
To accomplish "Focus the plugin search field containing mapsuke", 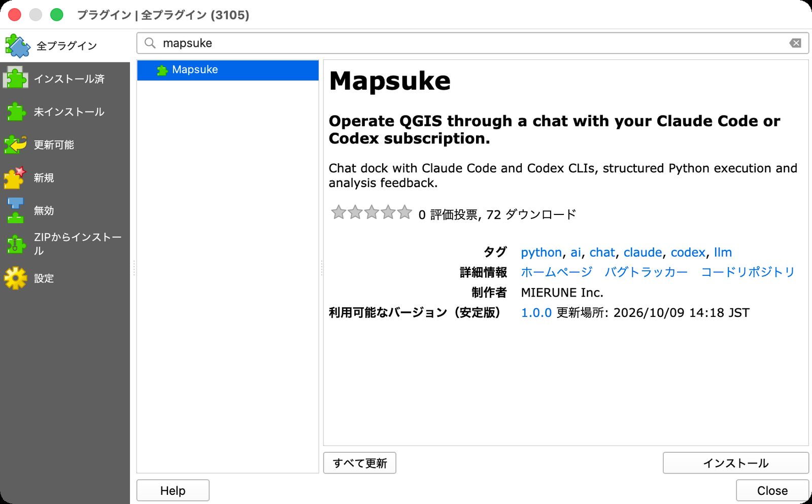I will click(x=472, y=43).
